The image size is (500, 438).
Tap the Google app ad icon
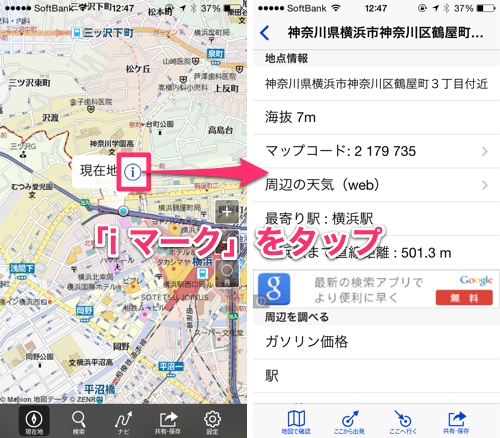274,289
